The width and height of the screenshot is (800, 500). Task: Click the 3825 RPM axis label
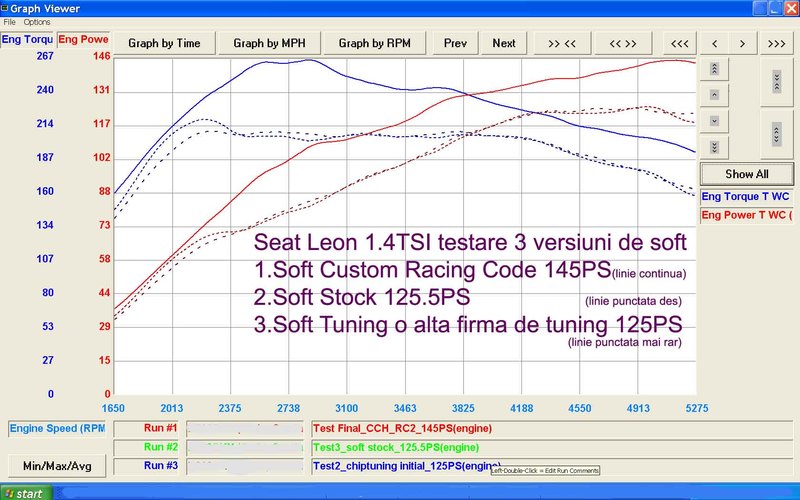pyautogui.click(x=463, y=409)
